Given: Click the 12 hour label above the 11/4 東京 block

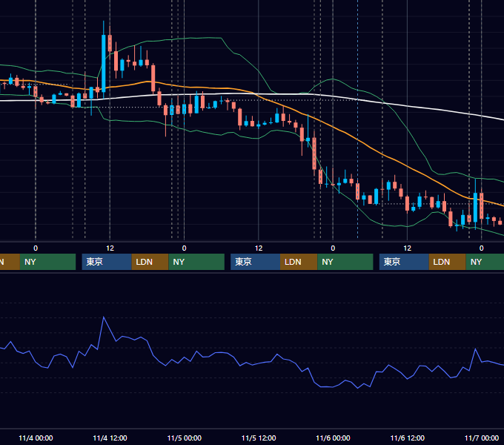Looking at the screenshot, I should [x=110, y=248].
